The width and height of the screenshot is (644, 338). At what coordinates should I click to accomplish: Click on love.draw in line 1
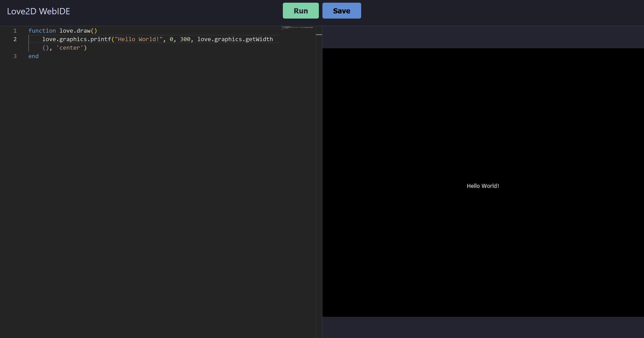pos(75,31)
